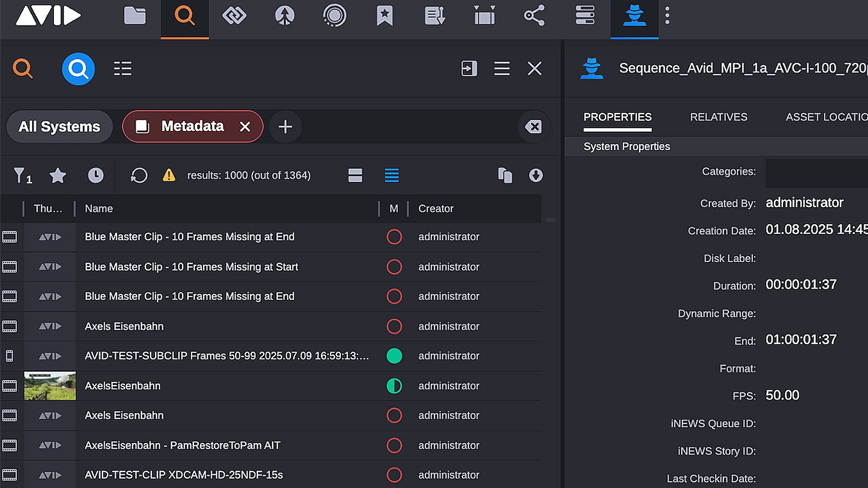Open the top bar three-dot overflow menu

[x=667, y=16]
